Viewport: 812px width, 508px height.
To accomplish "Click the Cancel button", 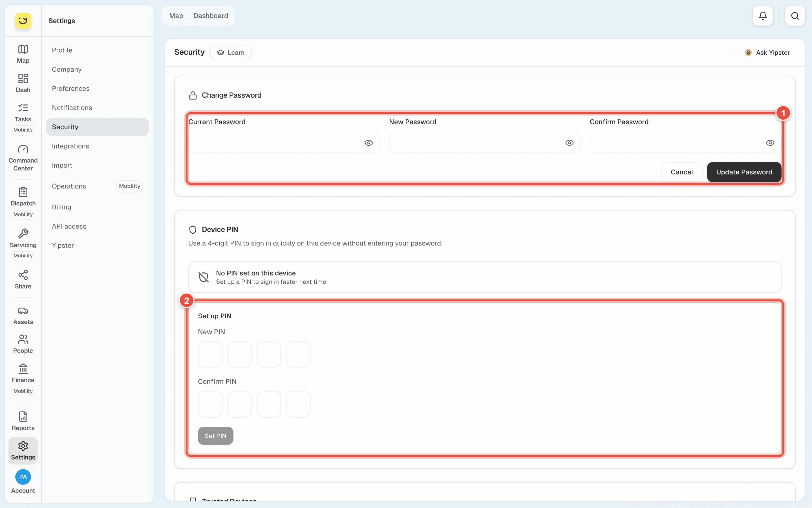I will click(681, 172).
